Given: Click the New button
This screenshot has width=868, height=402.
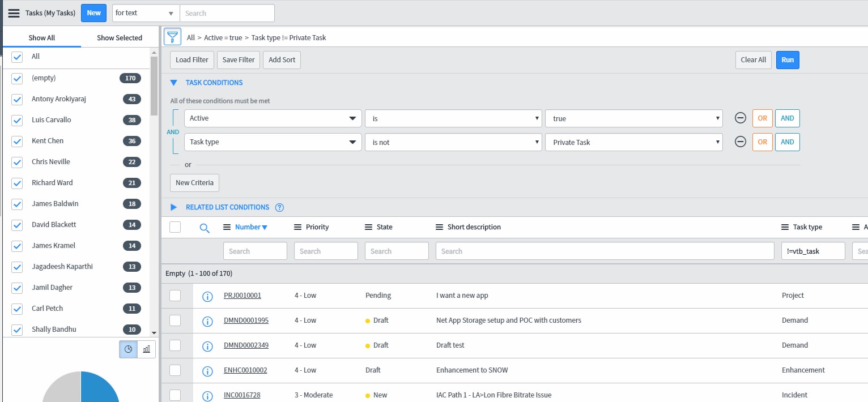Looking at the screenshot, I should (x=94, y=13).
